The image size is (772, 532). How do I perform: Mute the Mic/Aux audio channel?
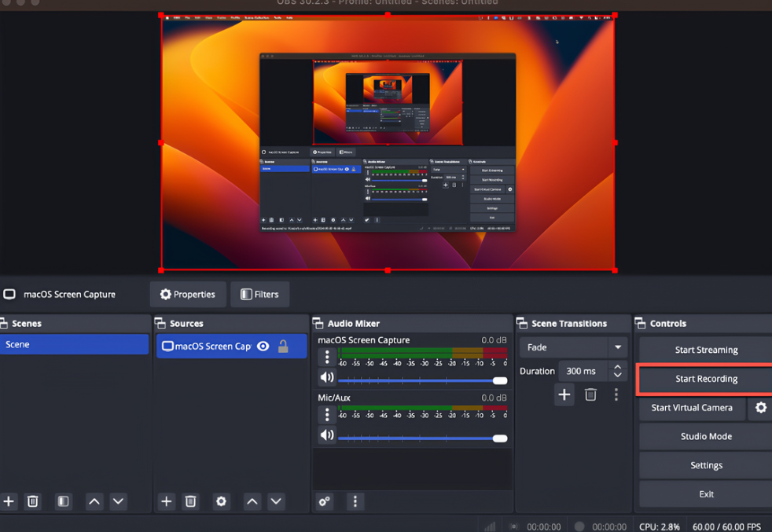click(326, 435)
